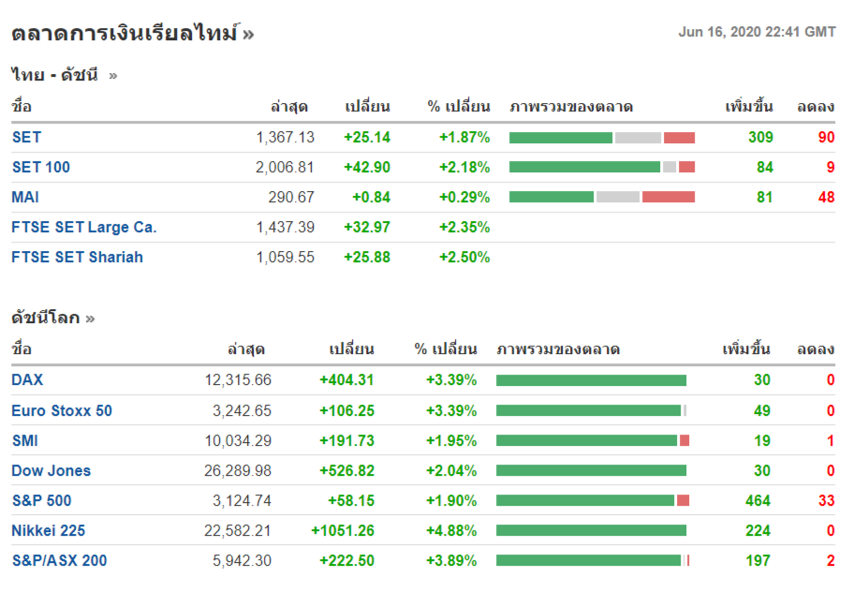The width and height of the screenshot is (868, 592).
Task: Open the S&P 500 index link
Action: click(x=41, y=501)
